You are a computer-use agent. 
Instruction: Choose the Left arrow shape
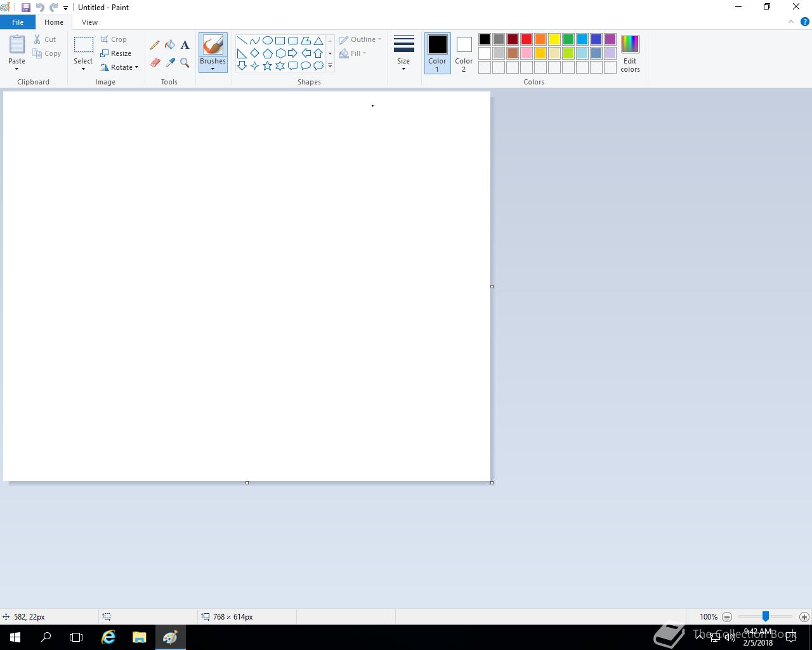pos(305,53)
